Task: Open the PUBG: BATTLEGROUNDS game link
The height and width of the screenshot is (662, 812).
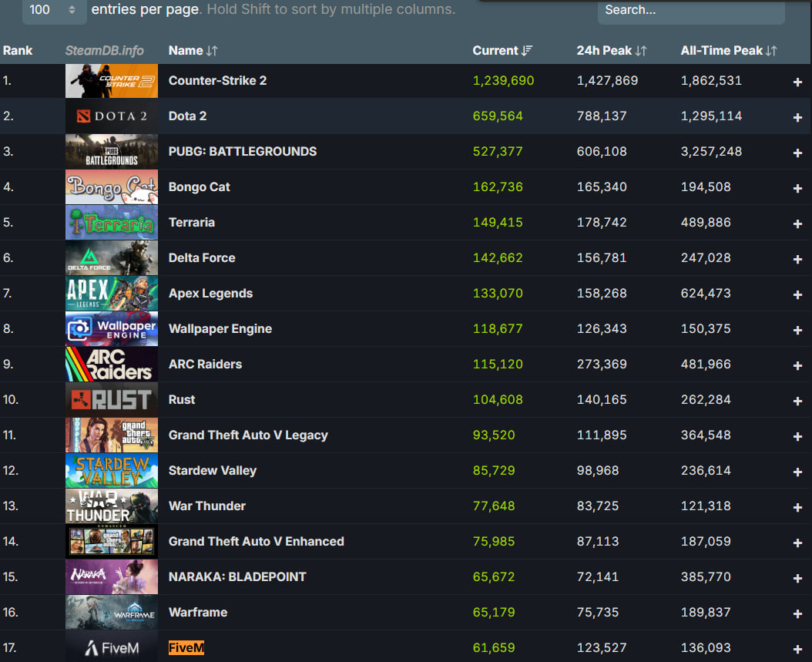Action: point(242,152)
